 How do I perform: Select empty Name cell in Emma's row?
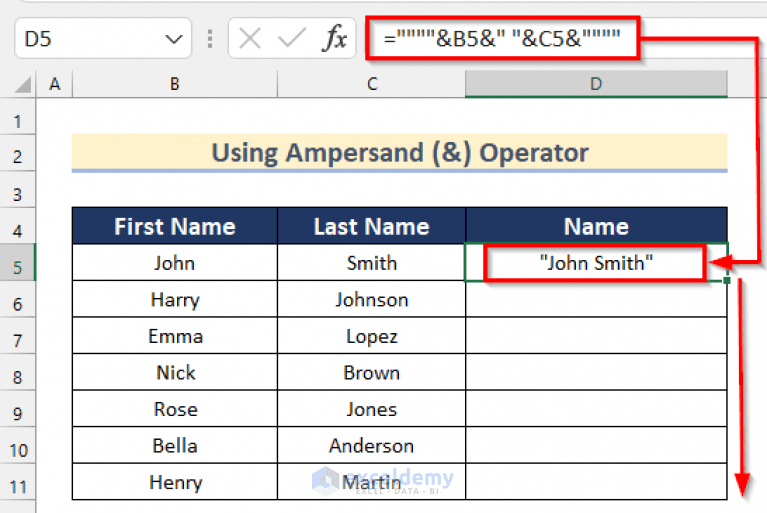coord(596,336)
